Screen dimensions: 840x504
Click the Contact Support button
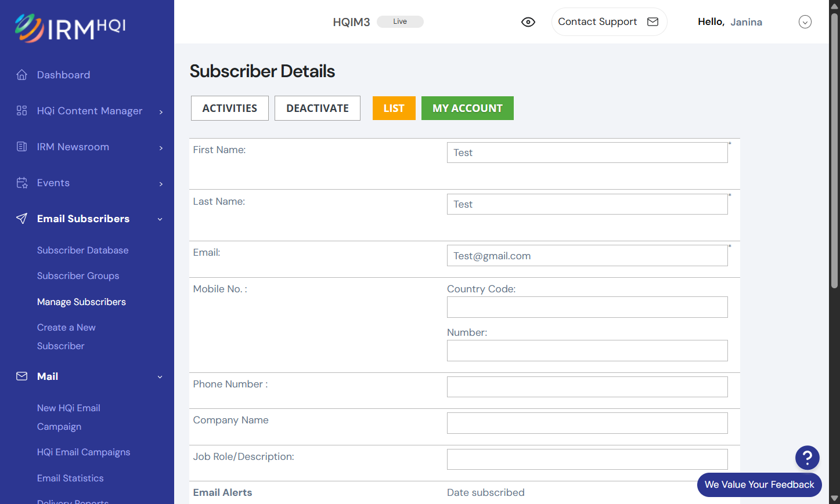tap(609, 21)
